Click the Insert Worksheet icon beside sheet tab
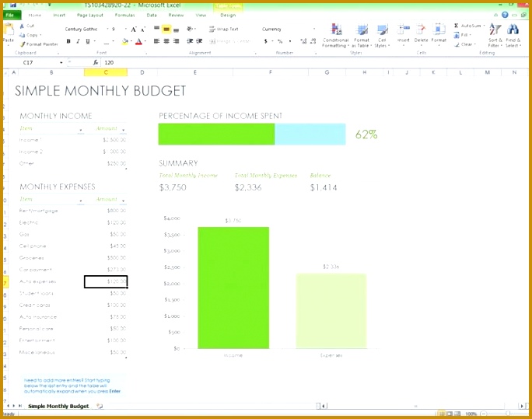The width and height of the screenshot is (532, 419). [x=100, y=406]
